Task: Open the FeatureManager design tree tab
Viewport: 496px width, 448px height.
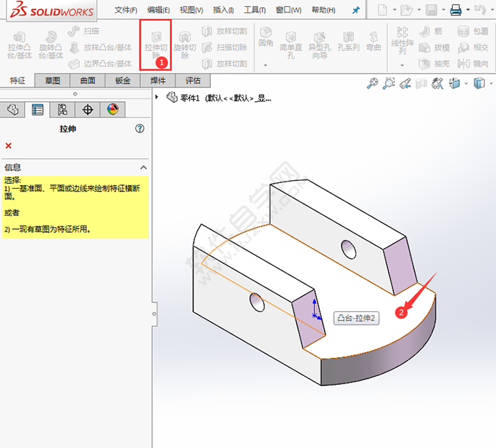Action: coord(12,110)
